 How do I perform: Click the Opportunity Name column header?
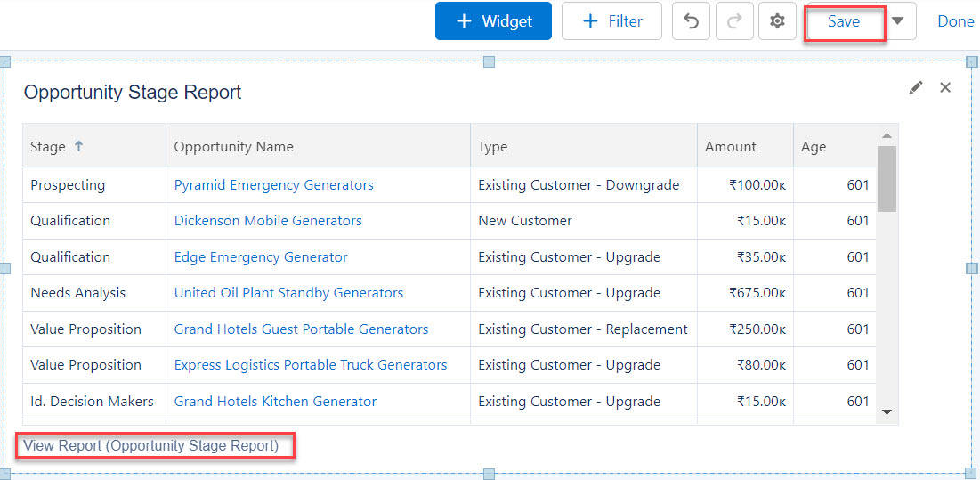pyautogui.click(x=318, y=146)
